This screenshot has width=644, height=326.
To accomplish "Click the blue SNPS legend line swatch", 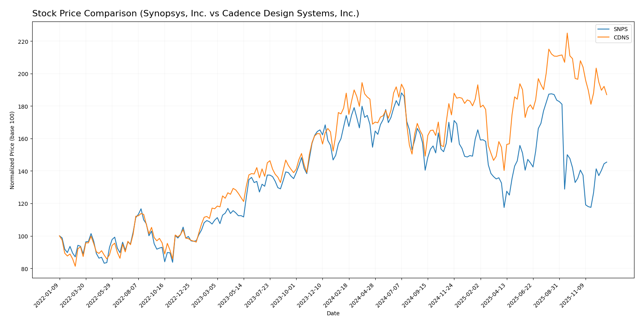I will click(604, 29).
